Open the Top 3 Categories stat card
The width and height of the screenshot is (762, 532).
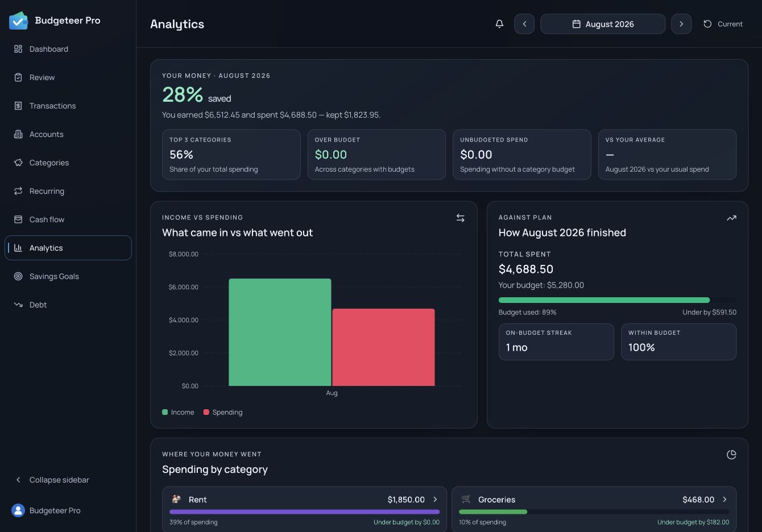pyautogui.click(x=231, y=155)
